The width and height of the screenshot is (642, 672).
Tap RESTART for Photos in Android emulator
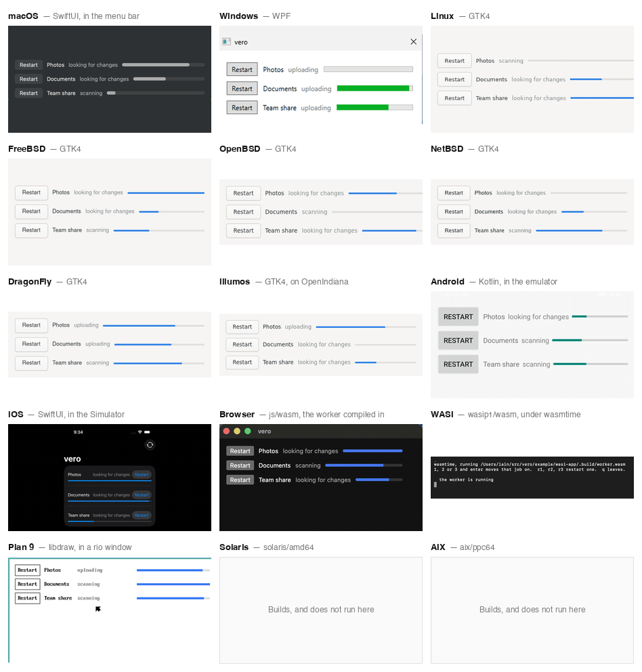point(458,317)
